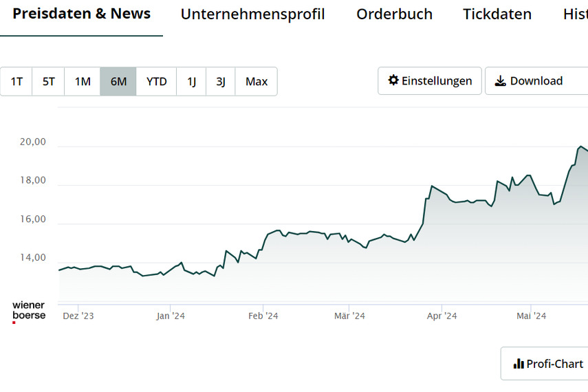Select the 1J time range
This screenshot has height=392, width=588.
[191, 81]
